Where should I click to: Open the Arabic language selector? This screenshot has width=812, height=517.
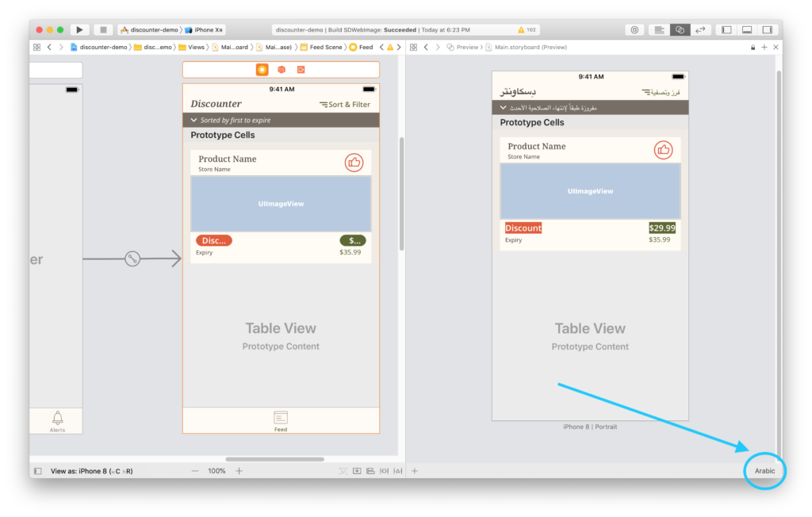(764, 471)
